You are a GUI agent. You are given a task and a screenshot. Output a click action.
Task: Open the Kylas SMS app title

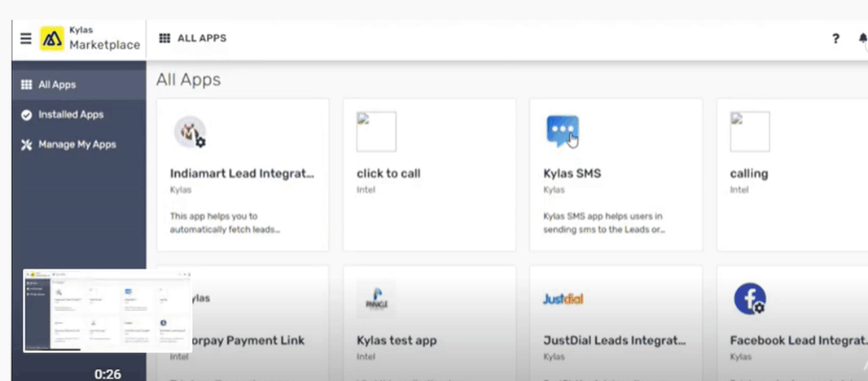pos(572,173)
